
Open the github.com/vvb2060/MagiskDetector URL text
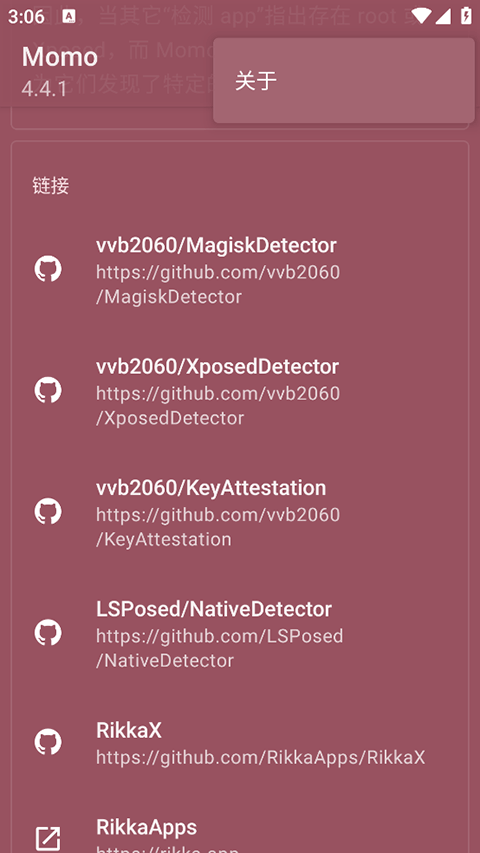coord(218,284)
